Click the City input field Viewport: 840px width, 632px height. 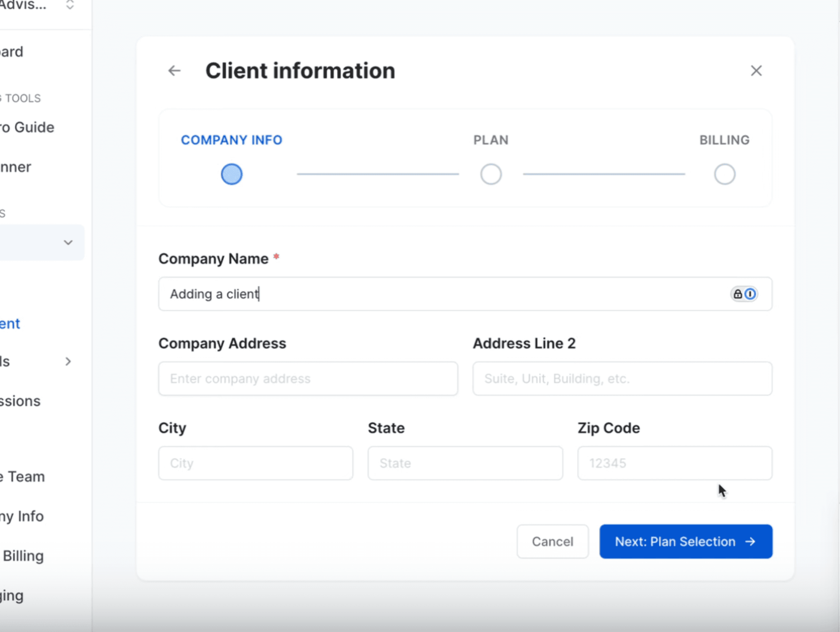point(256,463)
